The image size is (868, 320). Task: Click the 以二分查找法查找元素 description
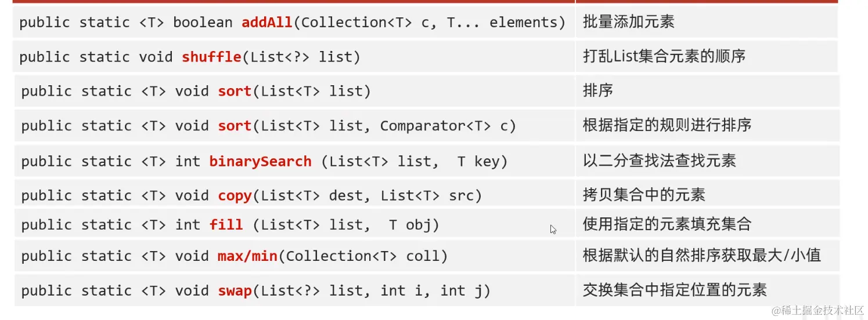[660, 161]
